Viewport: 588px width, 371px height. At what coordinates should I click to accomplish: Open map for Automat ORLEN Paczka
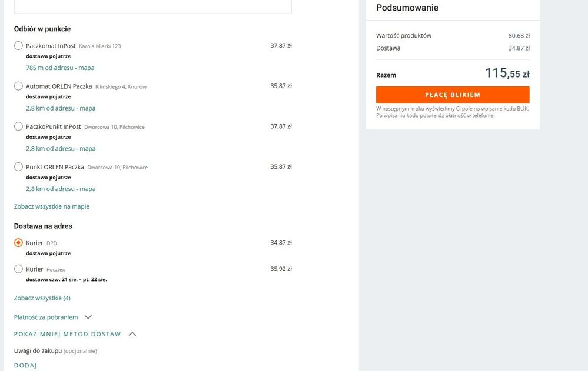pyautogui.click(x=61, y=108)
